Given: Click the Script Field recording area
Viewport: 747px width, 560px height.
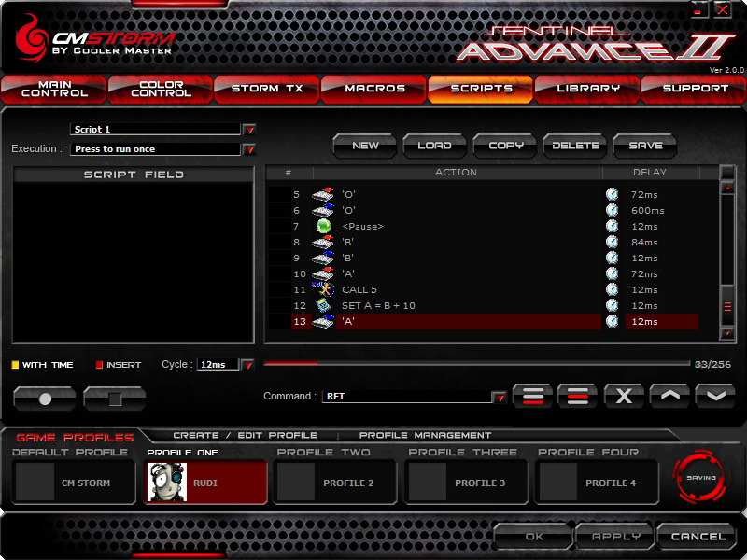Looking at the screenshot, I should [133, 262].
